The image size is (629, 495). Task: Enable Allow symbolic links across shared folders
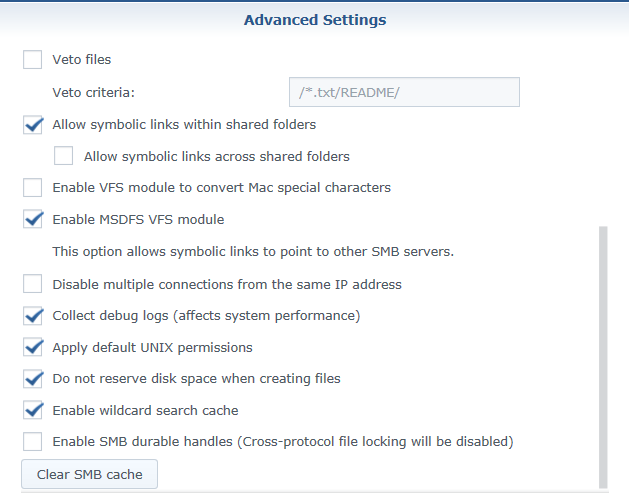click(x=63, y=156)
